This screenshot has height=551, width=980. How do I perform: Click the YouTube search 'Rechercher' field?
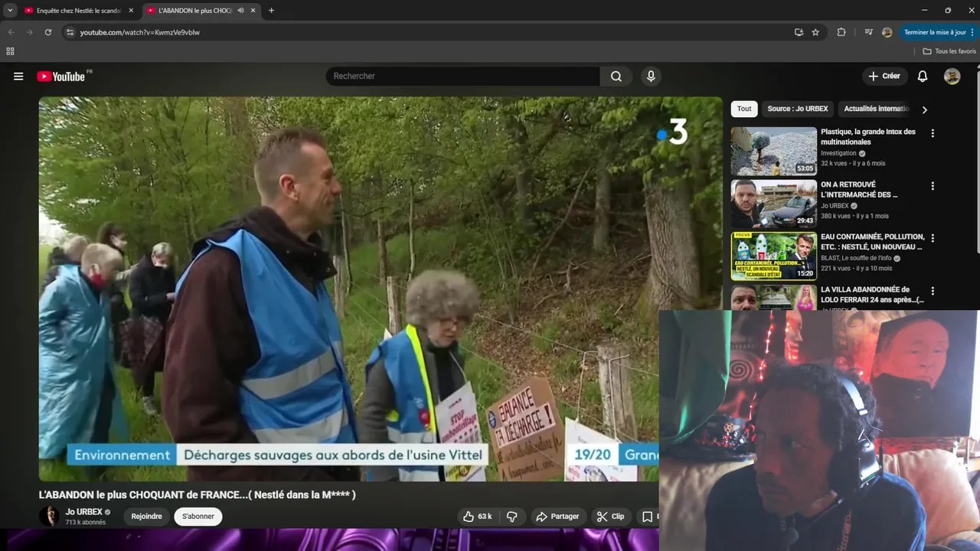coord(463,76)
